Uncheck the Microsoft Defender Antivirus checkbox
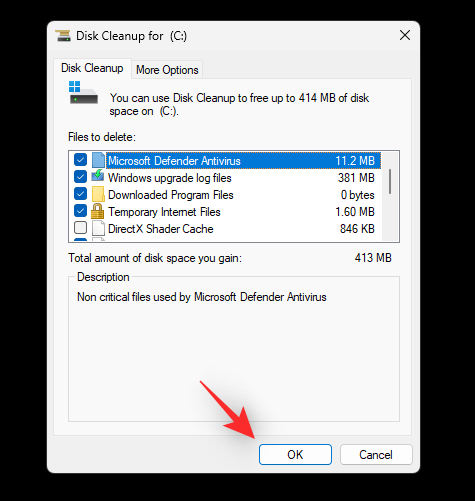Image resolution: width=475 pixels, height=501 pixels. [80, 160]
